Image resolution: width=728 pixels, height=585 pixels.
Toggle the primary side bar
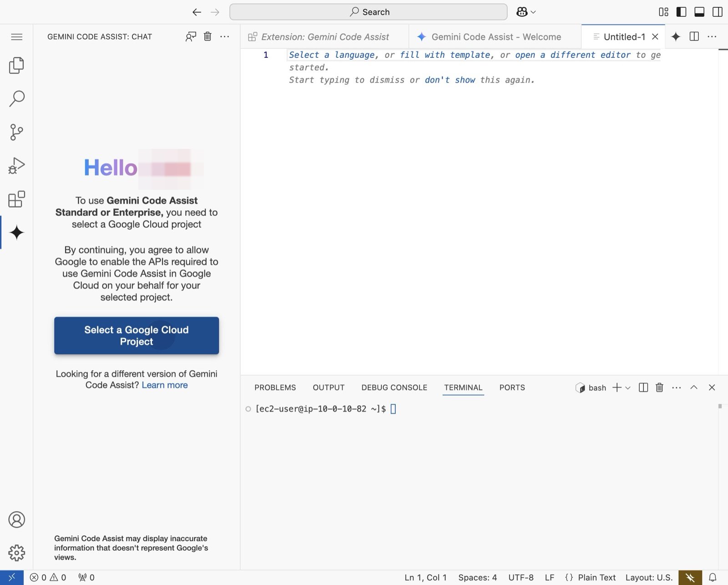[x=682, y=12]
